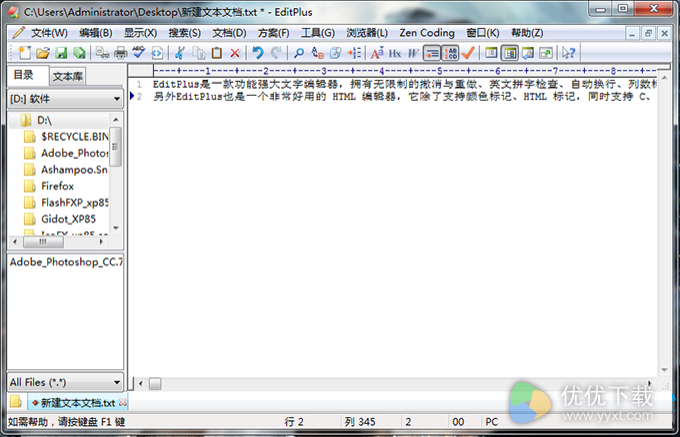The width and height of the screenshot is (680, 437).
Task: Toggle the directory window toolbar button
Action: (510, 53)
